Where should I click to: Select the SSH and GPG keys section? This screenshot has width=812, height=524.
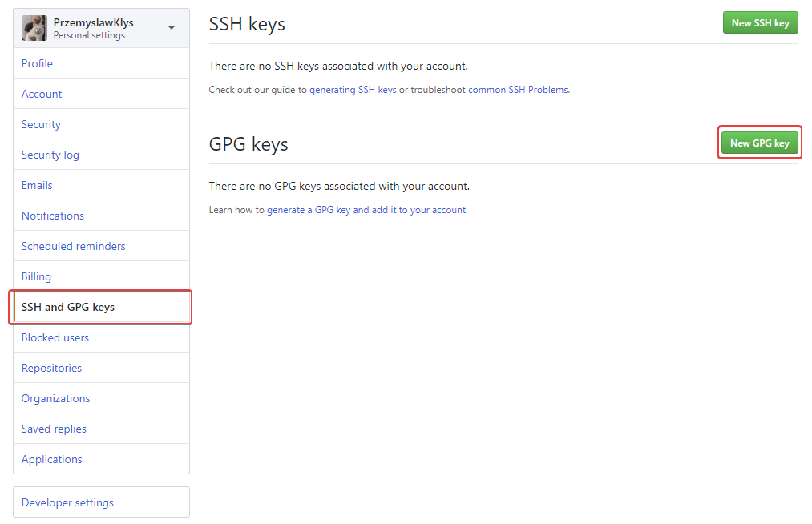(x=68, y=306)
